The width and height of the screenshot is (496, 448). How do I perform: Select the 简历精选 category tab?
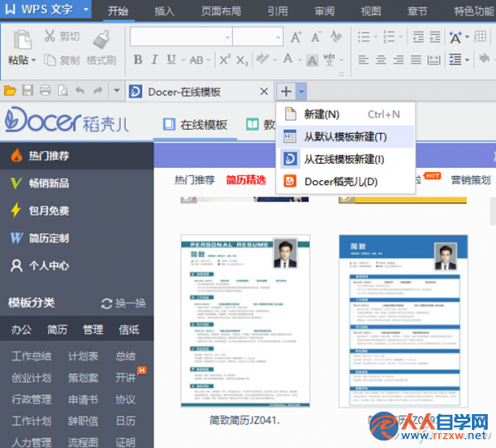click(x=246, y=180)
